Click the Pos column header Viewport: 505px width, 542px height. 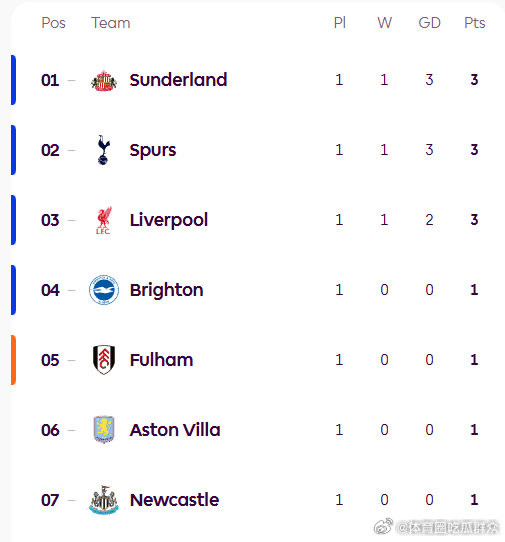click(x=53, y=23)
